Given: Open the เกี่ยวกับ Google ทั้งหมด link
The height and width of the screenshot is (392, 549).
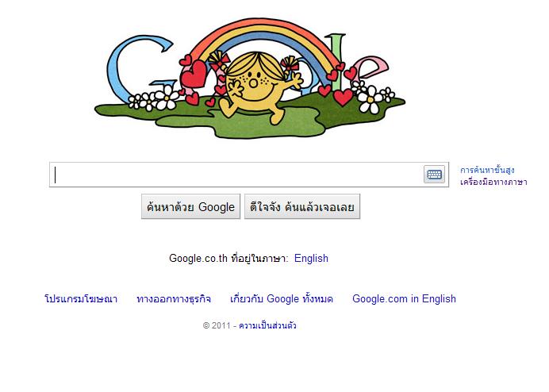Looking at the screenshot, I should tap(282, 299).
